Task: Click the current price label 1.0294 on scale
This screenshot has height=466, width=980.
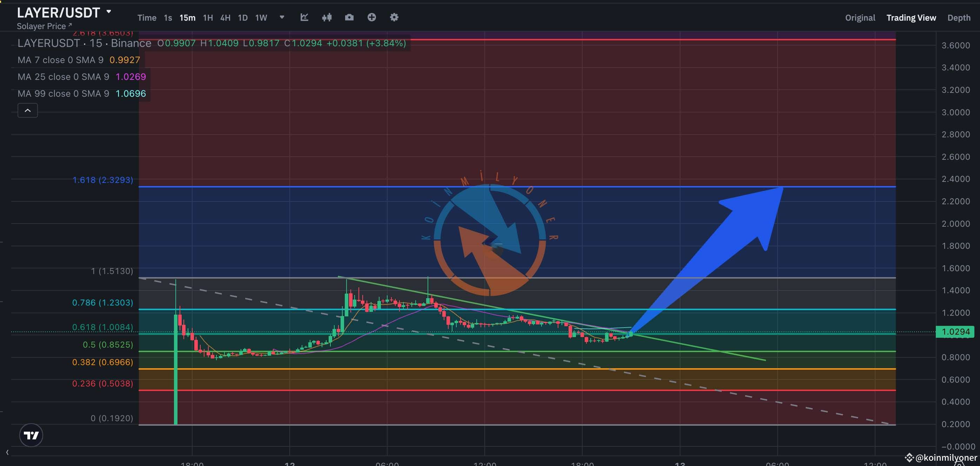Action: click(958, 331)
